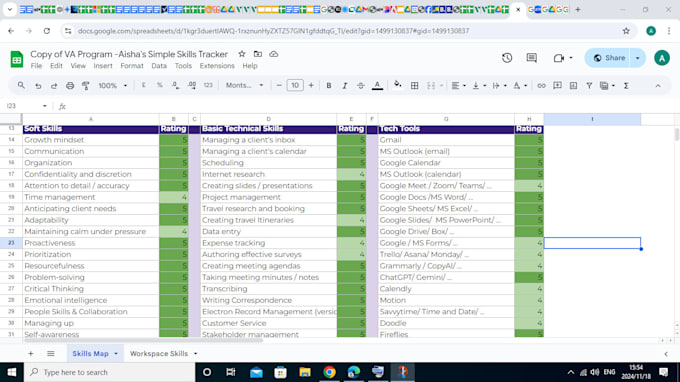The width and height of the screenshot is (680, 382).
Task: Open File Explorer from taskbar
Action: coord(305,372)
